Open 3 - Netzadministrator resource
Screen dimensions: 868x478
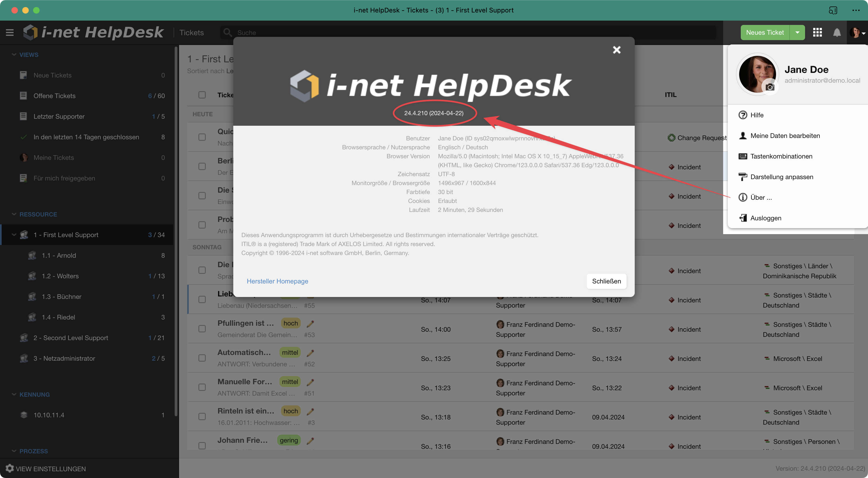click(87, 358)
